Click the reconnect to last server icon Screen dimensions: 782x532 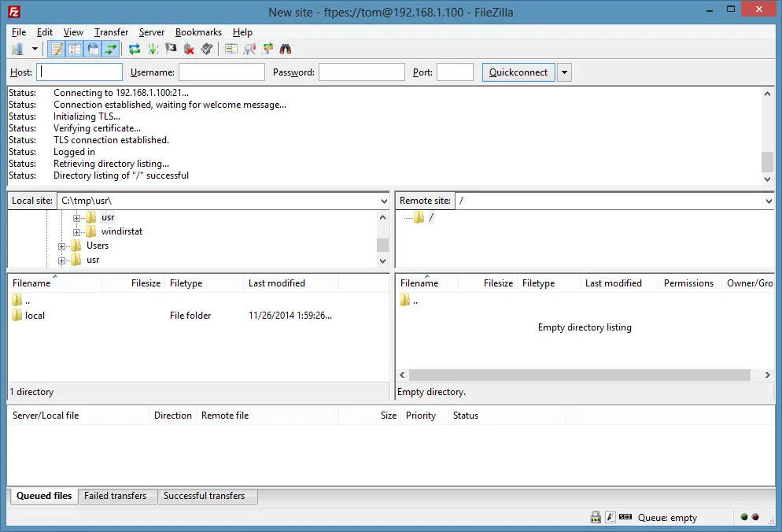click(x=207, y=49)
